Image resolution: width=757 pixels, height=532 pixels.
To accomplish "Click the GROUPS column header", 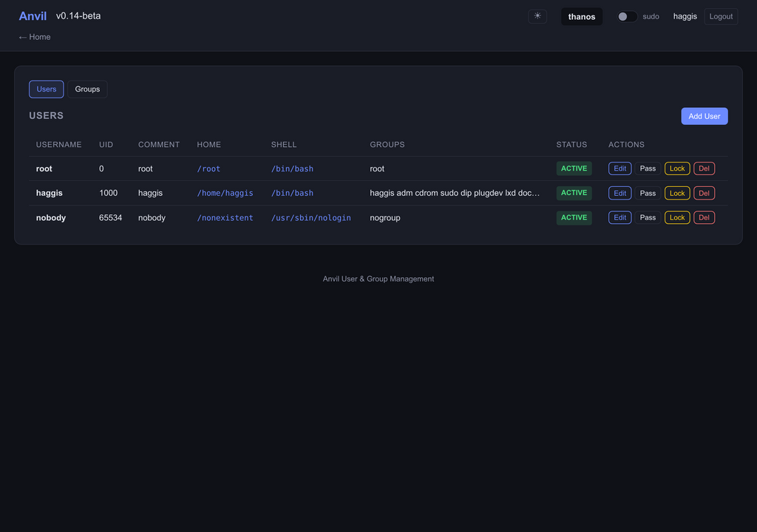I will 387,145.
